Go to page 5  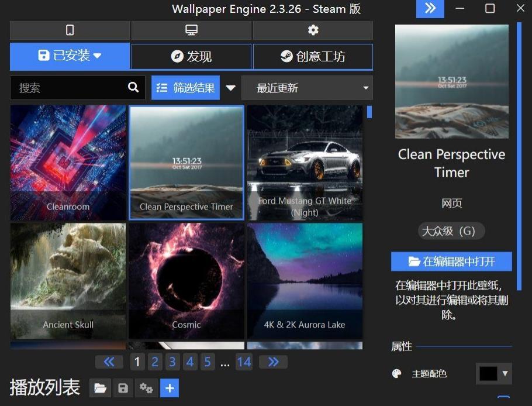coord(208,362)
